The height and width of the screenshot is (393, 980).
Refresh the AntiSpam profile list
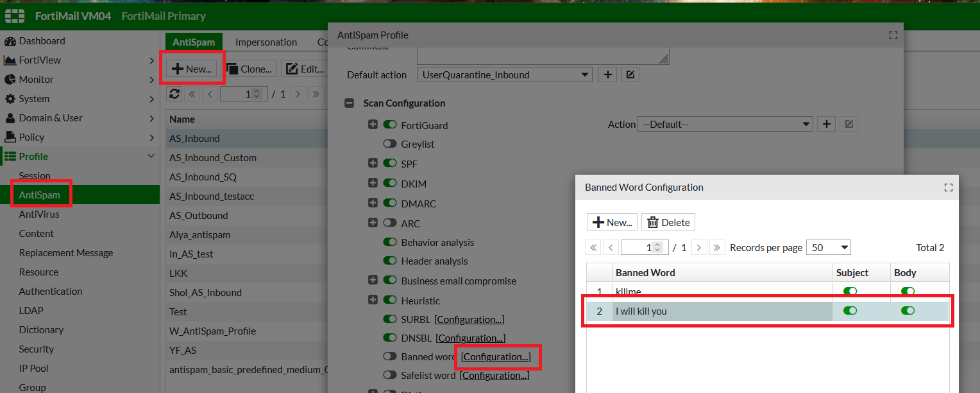[174, 94]
